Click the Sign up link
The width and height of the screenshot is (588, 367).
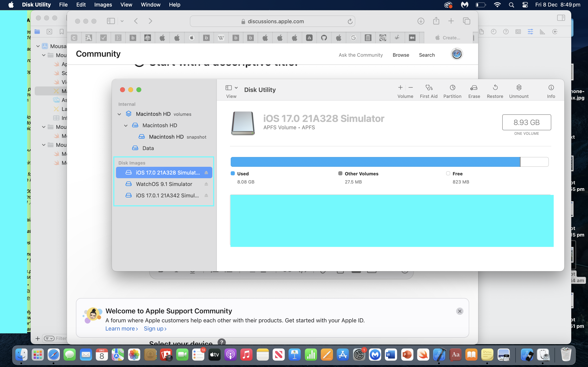(155, 328)
